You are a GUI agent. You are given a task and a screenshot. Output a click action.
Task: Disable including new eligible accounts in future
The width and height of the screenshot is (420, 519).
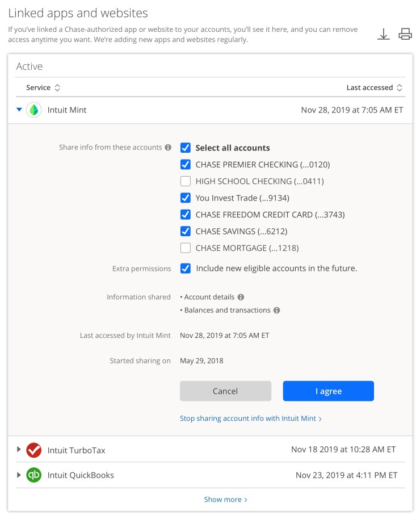[185, 269]
